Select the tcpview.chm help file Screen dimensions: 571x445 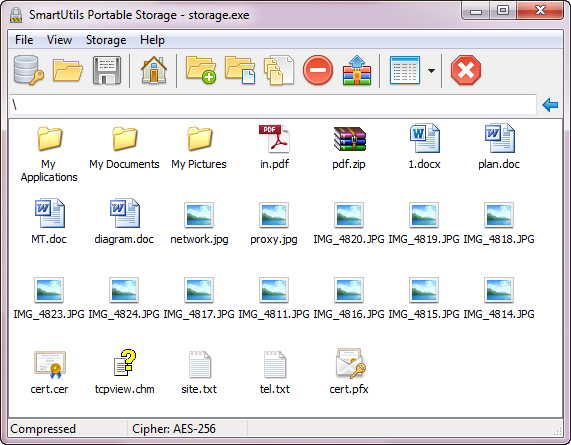125,372
